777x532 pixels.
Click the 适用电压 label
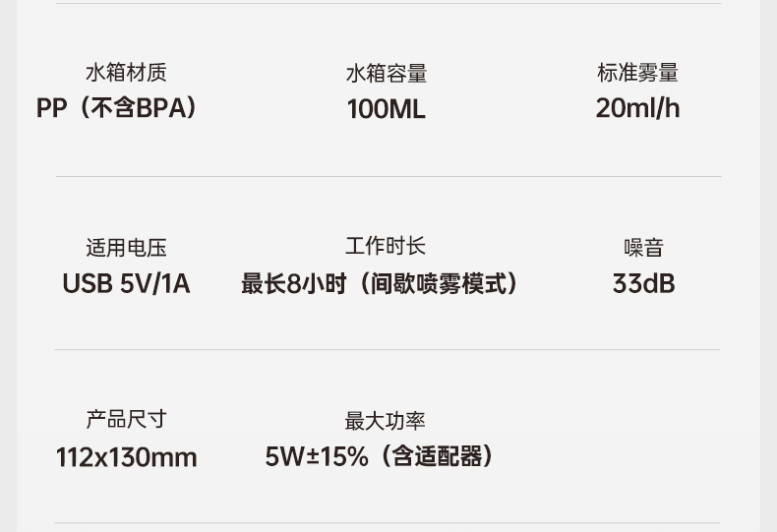pyautogui.click(x=126, y=248)
